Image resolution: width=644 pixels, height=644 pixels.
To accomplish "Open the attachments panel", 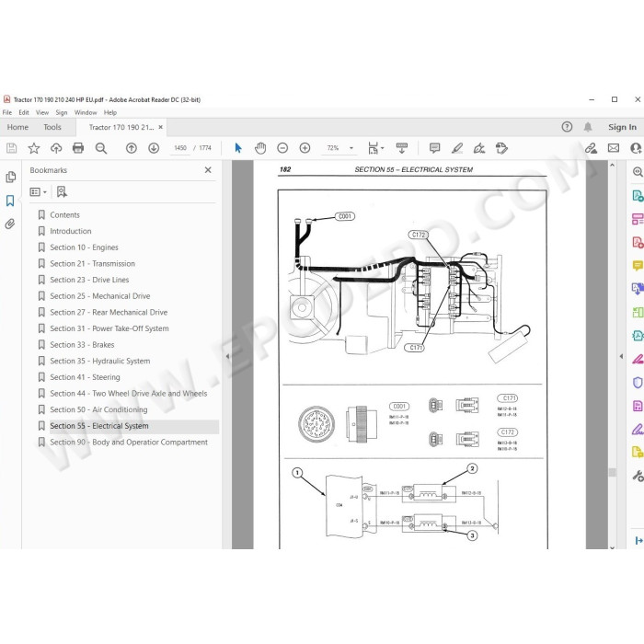I will coord(10,224).
